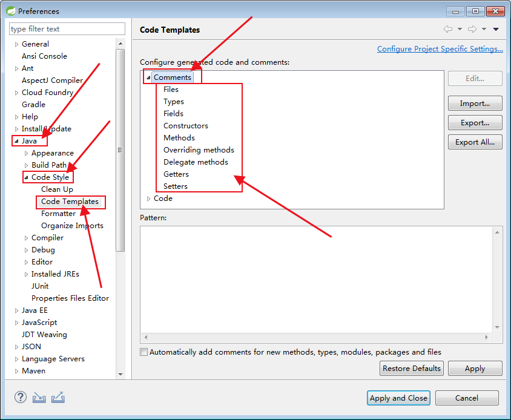
Task: Open Organize Imports page
Action: 72,226
